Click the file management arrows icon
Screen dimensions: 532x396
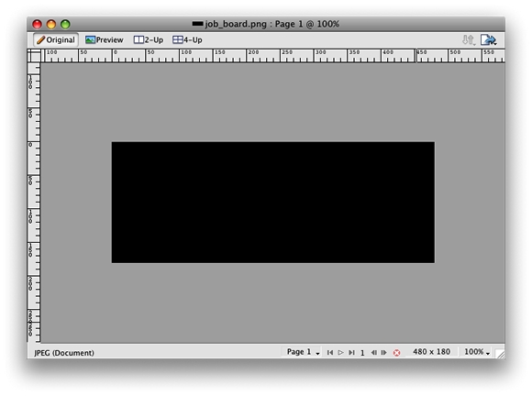coord(469,40)
